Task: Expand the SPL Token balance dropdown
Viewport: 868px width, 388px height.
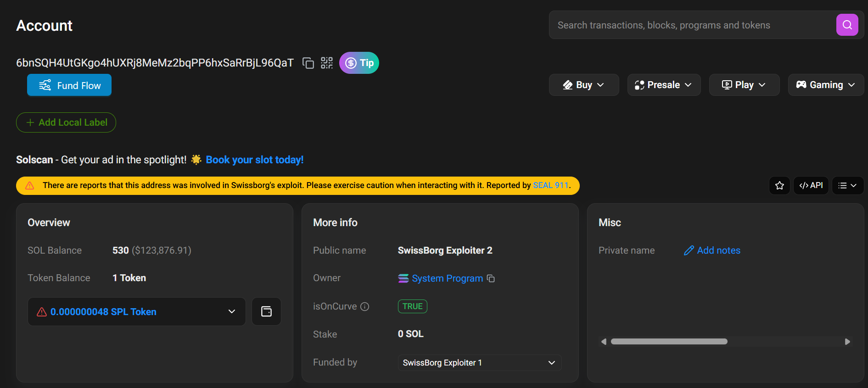Action: click(137, 312)
